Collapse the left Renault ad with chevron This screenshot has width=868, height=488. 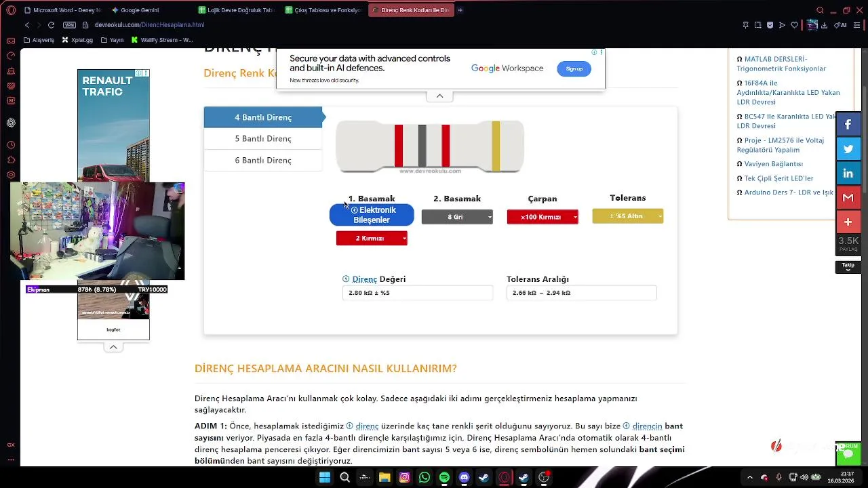click(113, 347)
